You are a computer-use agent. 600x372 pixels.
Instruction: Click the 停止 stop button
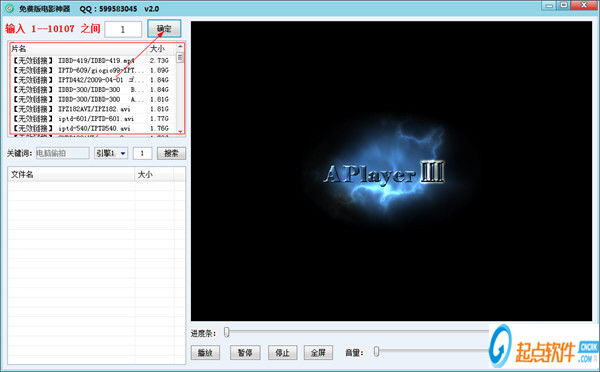pyautogui.click(x=282, y=352)
